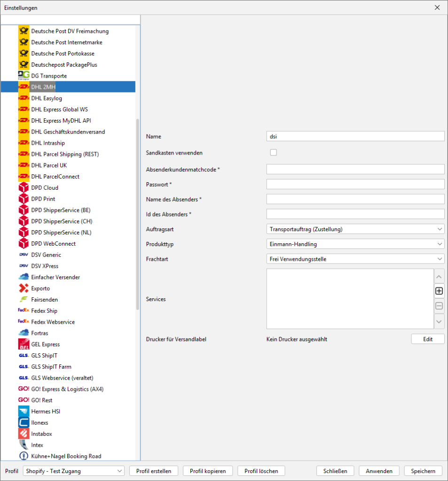The height and width of the screenshot is (481, 448).
Task: Click the GEL Express logo icon
Action: [24, 344]
